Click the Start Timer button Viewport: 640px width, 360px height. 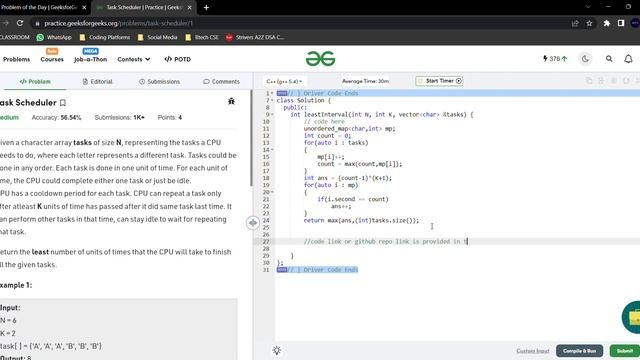pos(439,81)
